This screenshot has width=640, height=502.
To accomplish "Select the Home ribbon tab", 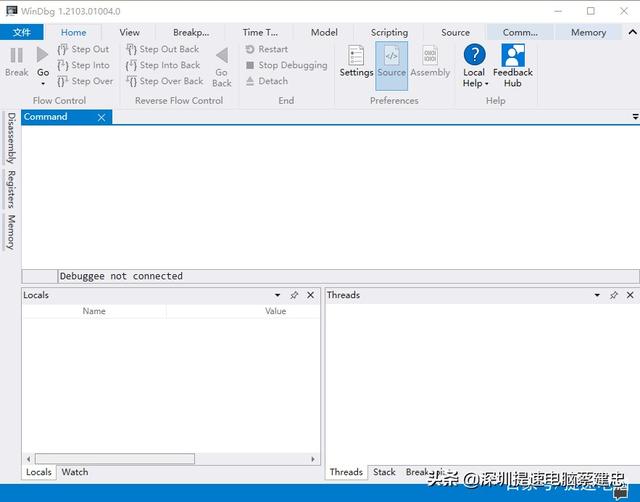I will click(73, 32).
